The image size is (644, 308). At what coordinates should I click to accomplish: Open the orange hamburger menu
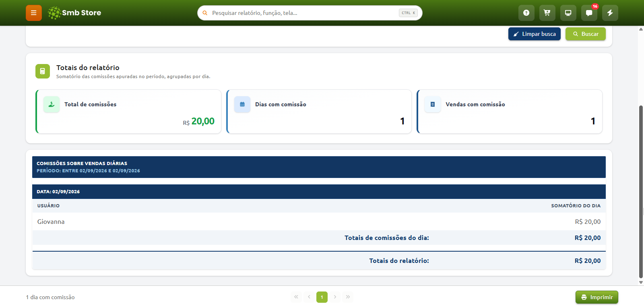coord(34,13)
